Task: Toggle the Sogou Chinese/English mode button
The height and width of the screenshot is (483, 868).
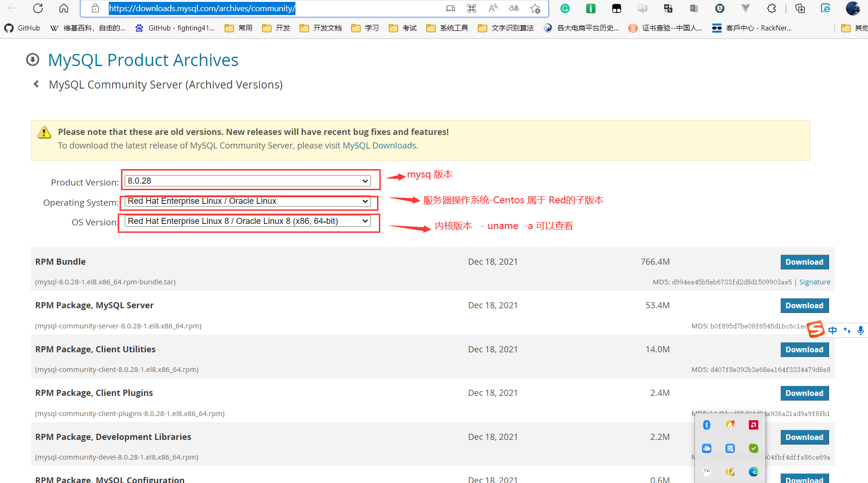Action: [832, 330]
